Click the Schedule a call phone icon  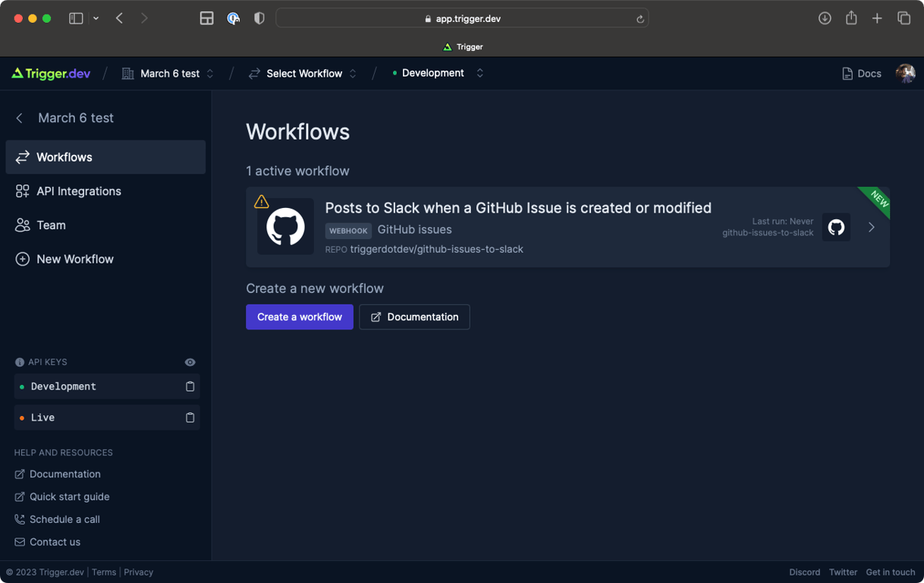(19, 519)
